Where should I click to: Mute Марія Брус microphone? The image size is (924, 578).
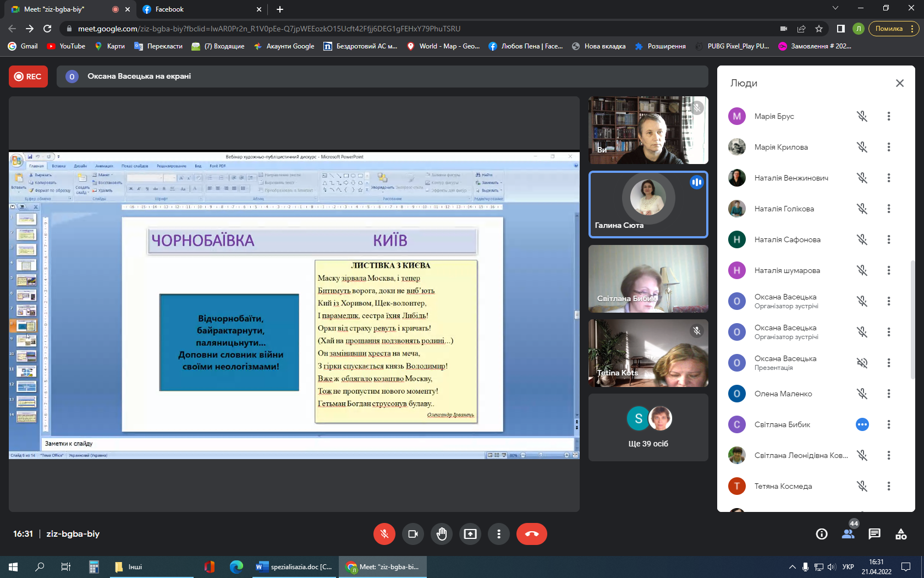pyautogui.click(x=862, y=116)
